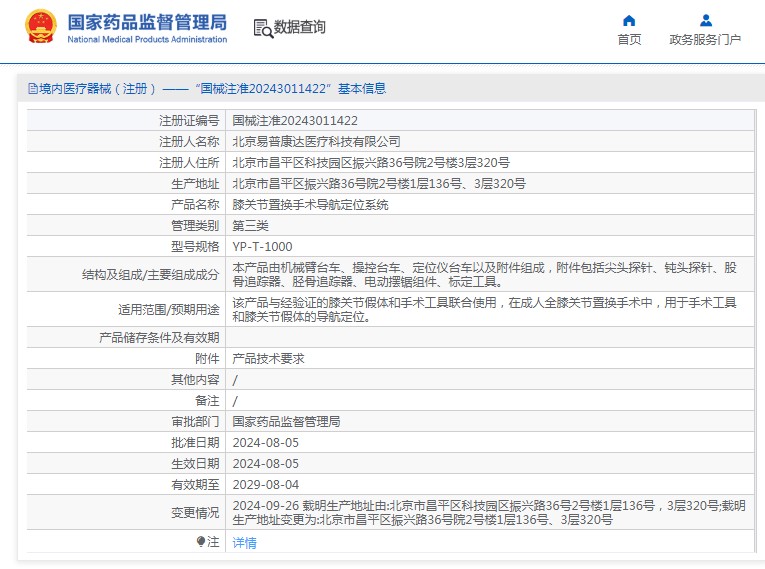Click the 备注 label cell
Screen dimensions: 765x569
tap(126, 400)
